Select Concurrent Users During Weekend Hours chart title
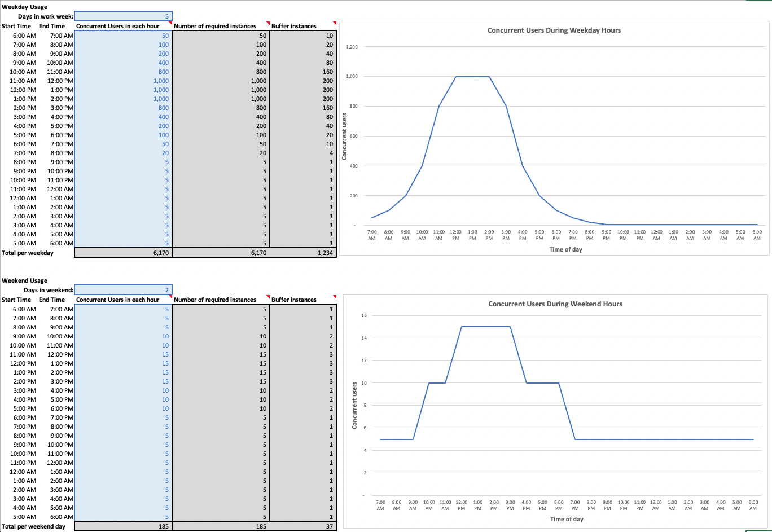Image resolution: width=772 pixels, height=532 pixels. click(555, 304)
